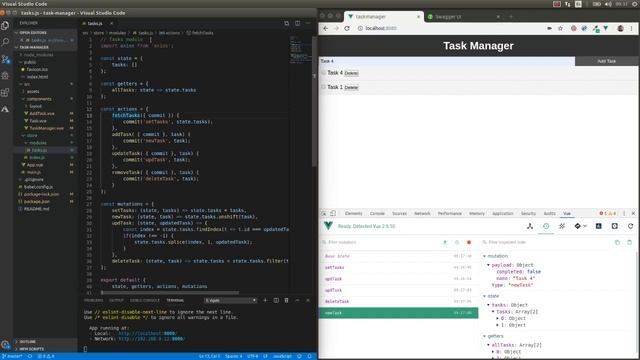Reload the localhost page
The width and height of the screenshot is (640, 360).
click(x=347, y=28)
